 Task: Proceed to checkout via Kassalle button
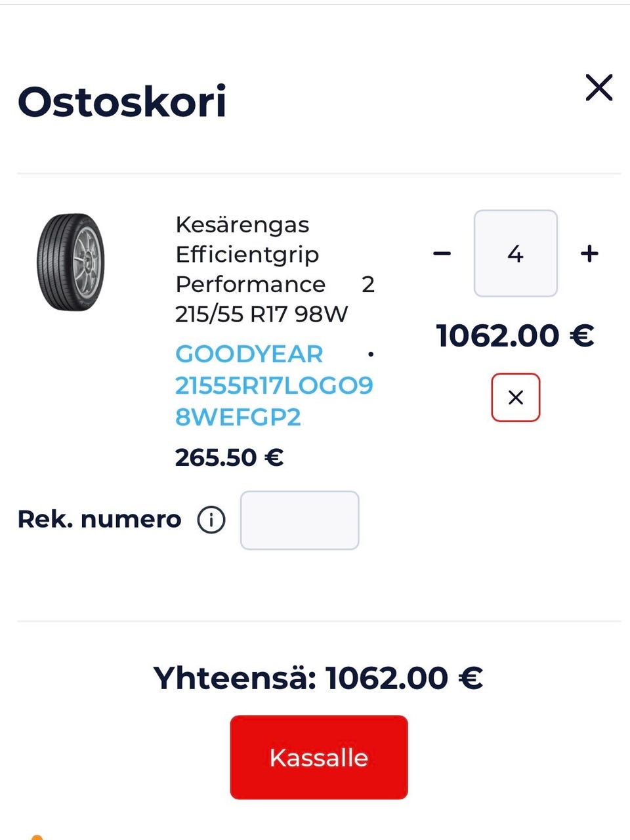point(319,757)
